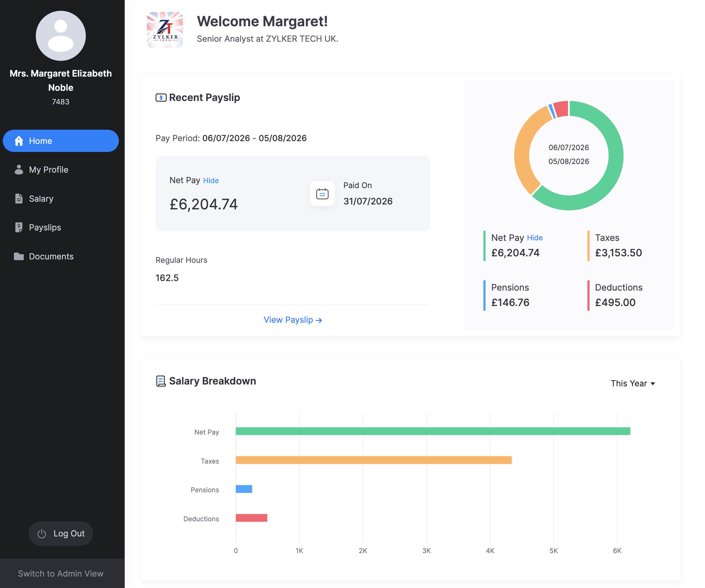Open the Payslips page
705x588 pixels.
(61, 227)
